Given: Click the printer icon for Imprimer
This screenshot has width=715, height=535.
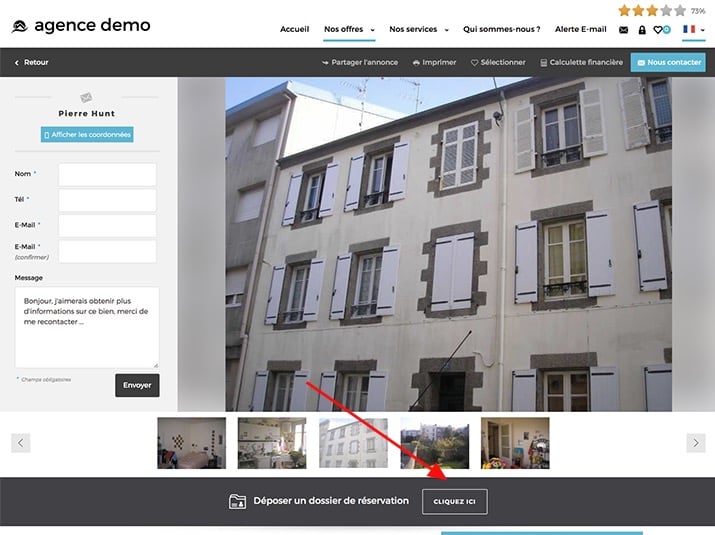Looking at the screenshot, I should (x=416, y=62).
